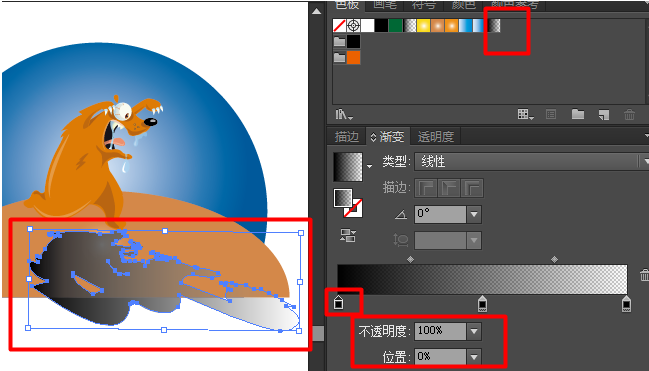Click on the gradient slider bar
The width and height of the screenshot is (649, 371).
pos(482,279)
